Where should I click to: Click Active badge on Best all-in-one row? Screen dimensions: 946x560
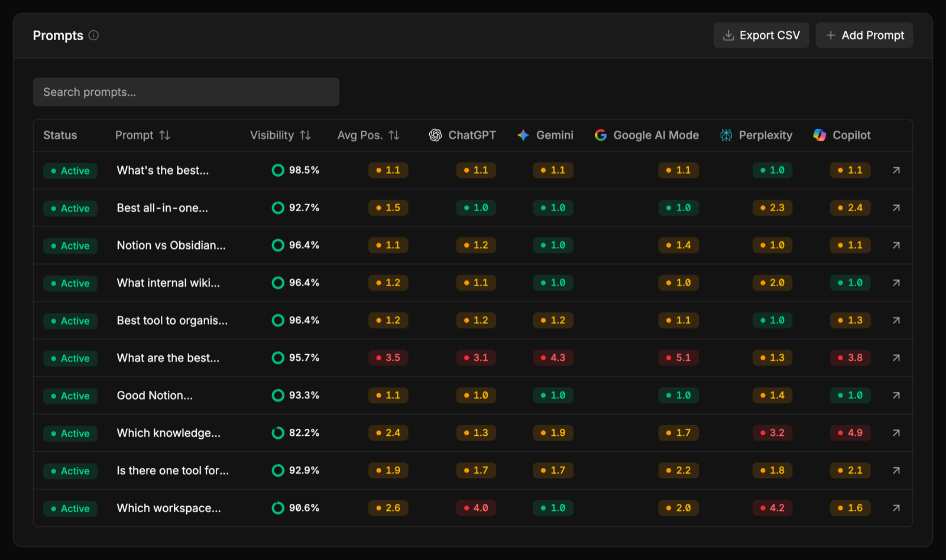[x=70, y=208]
